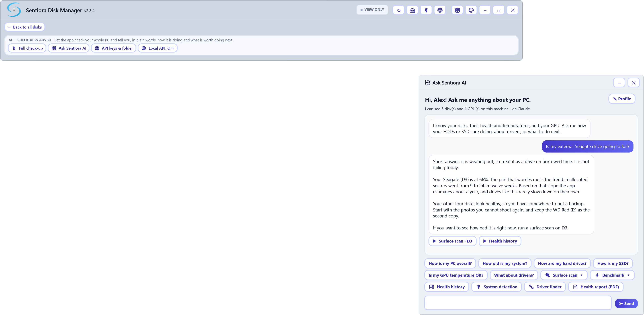Viewport: 644px width, 315px height.
Task: Ask 'What about drivers?'
Action: click(x=514, y=275)
